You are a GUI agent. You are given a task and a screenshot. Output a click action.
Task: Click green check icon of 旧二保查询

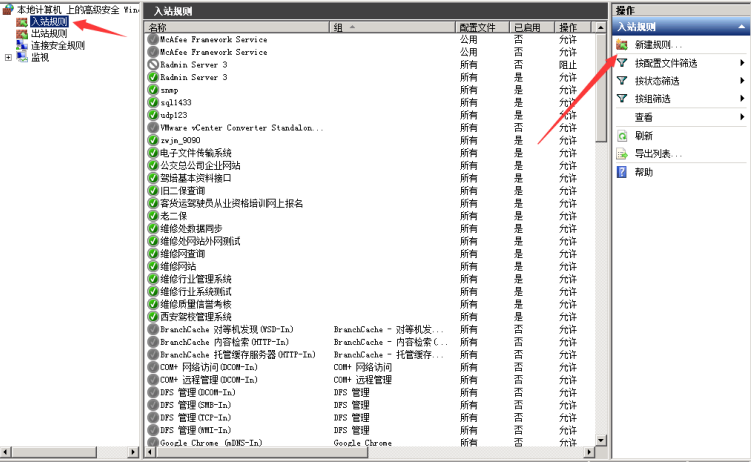153,191
